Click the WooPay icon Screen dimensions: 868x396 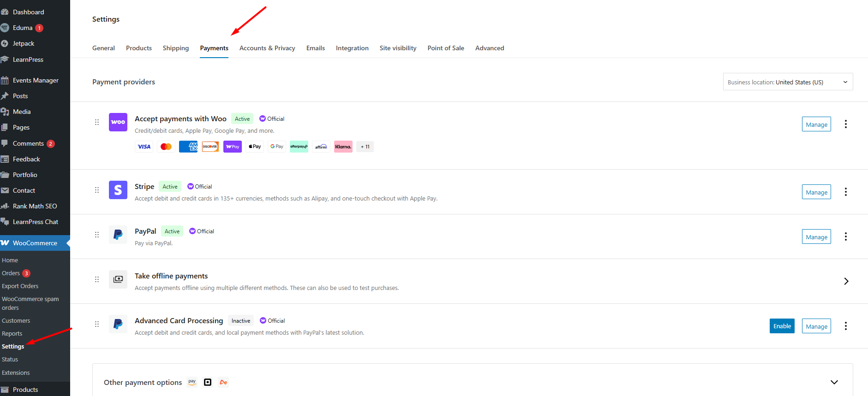[x=233, y=147]
